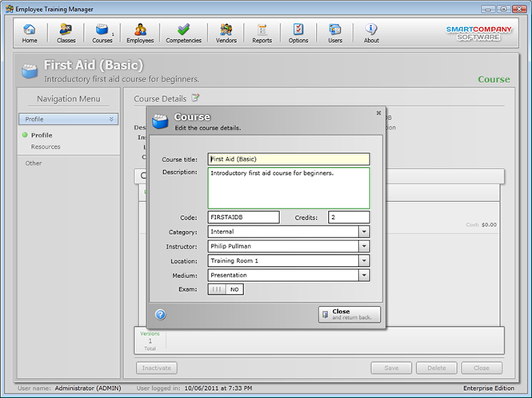
Task: Click the edit icon beside Course Details
Action: [x=195, y=98]
